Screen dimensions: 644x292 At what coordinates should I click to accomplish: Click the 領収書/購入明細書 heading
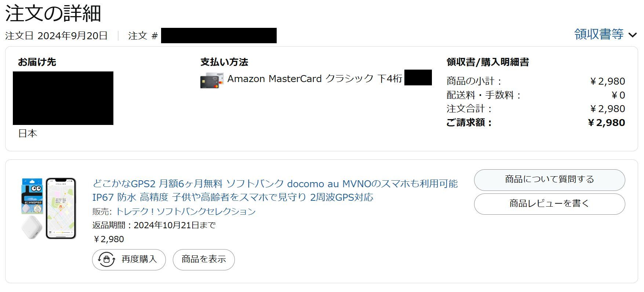488,62
